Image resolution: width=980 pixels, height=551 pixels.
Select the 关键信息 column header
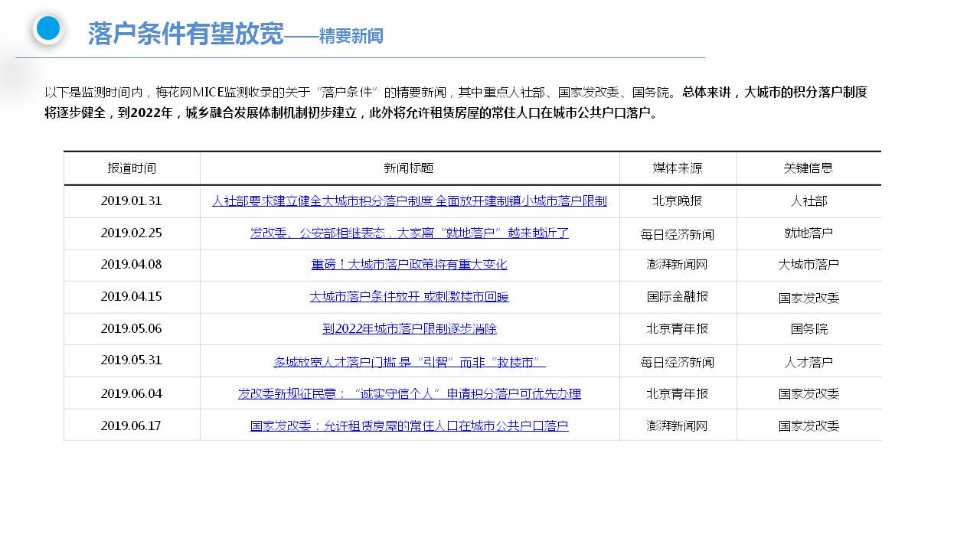[x=808, y=168]
